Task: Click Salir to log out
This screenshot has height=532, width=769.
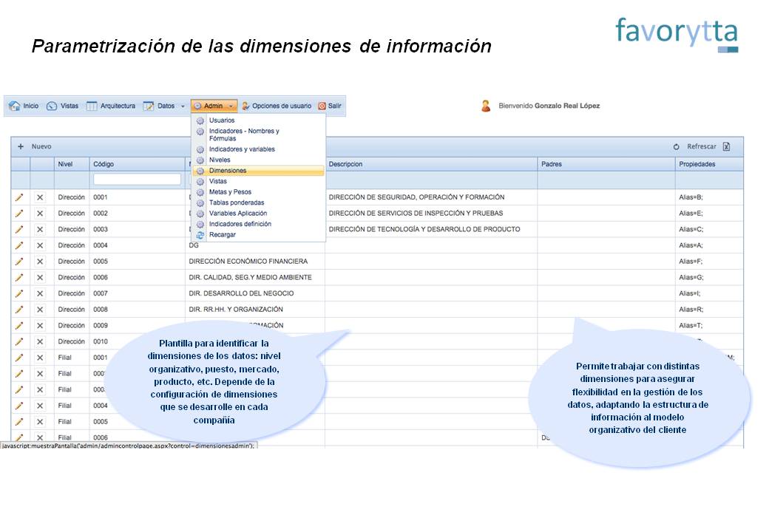Action: 330,106
